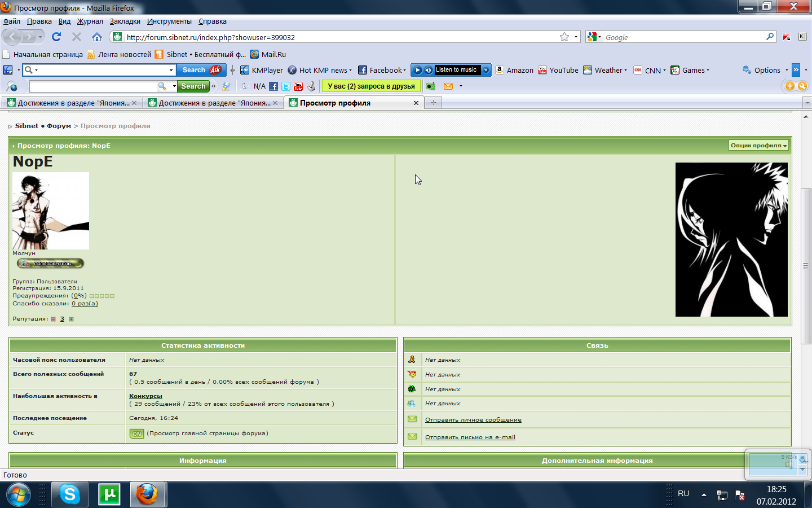The width and height of the screenshot is (812, 508).
Task: Expand the Ask search box dropdown
Action: click(171, 70)
